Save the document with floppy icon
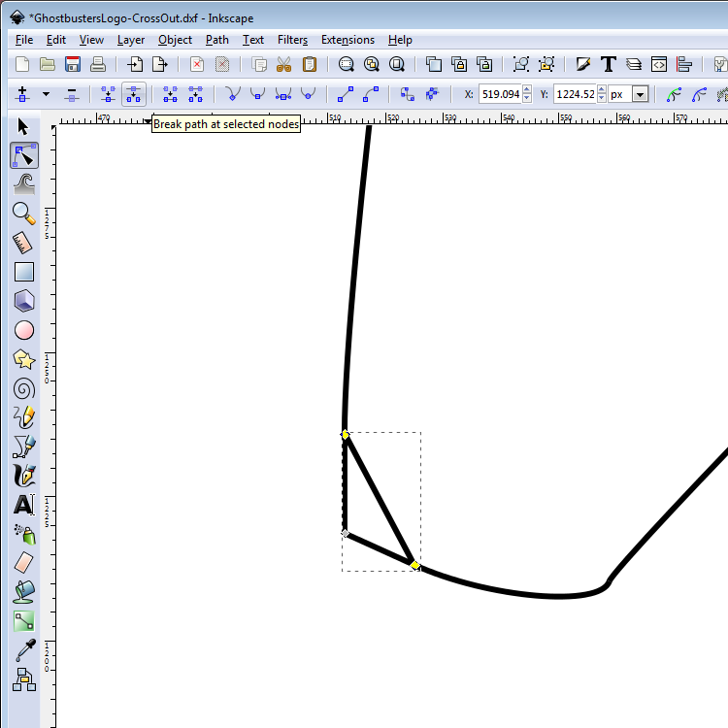 (x=73, y=64)
